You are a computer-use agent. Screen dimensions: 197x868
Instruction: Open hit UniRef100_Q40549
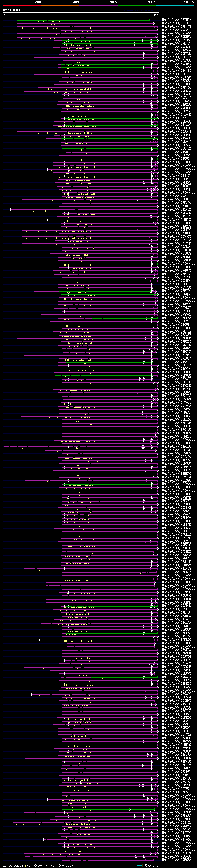[177, 152]
